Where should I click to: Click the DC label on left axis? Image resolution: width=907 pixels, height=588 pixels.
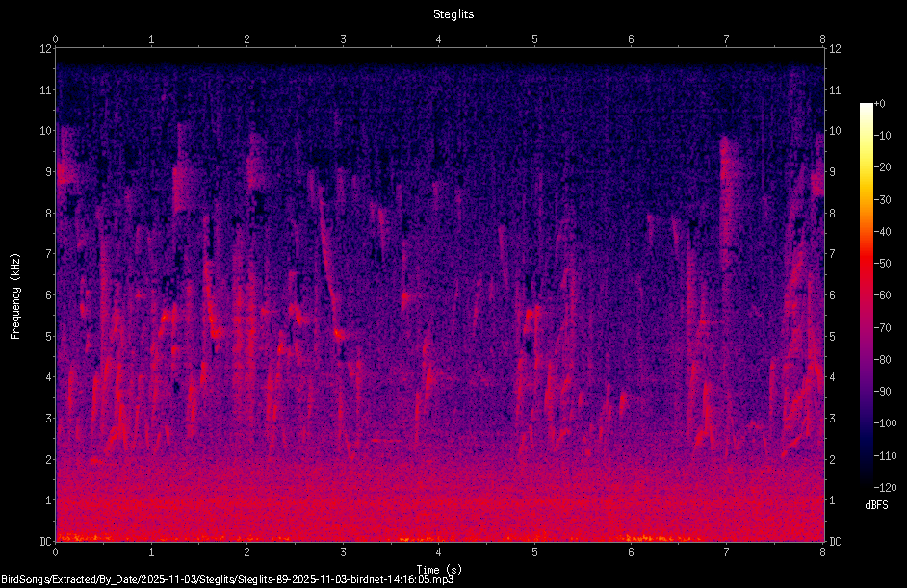[x=45, y=542]
